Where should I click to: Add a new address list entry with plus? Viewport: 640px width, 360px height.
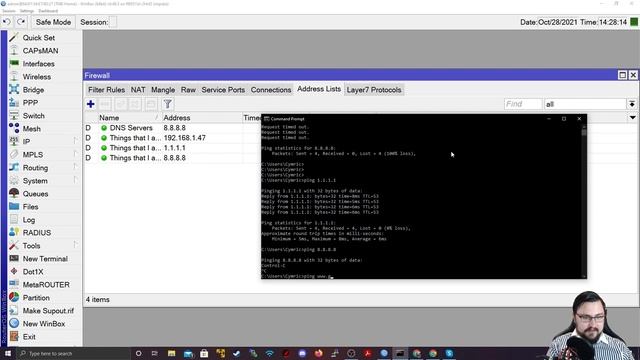[91, 104]
